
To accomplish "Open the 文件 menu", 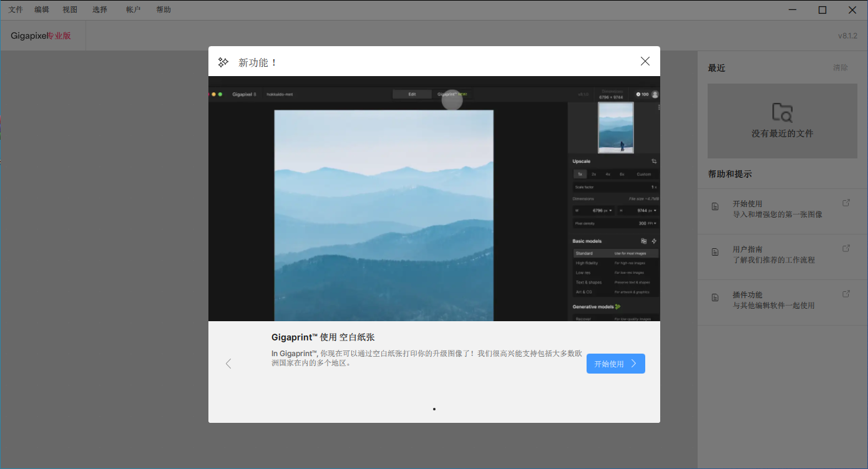I will (x=16, y=10).
